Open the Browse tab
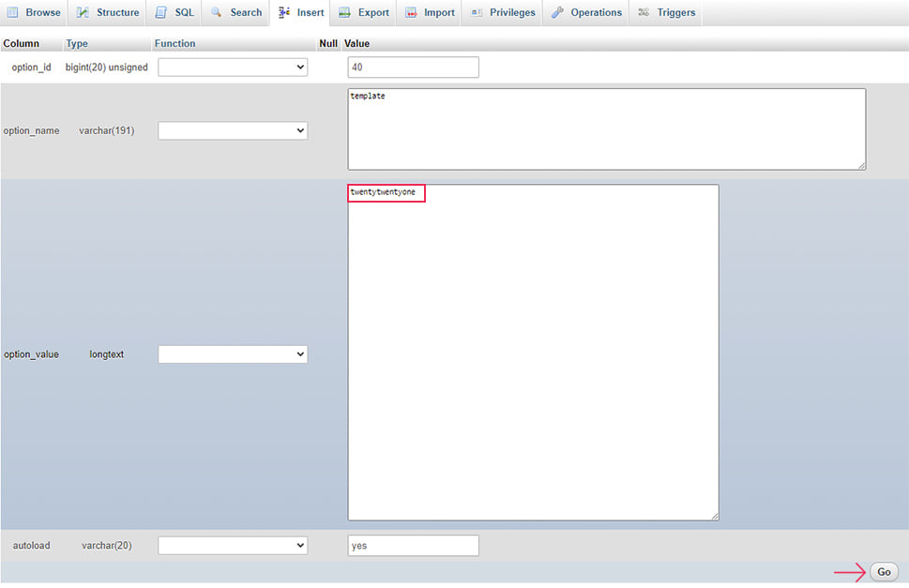This screenshot has width=909, height=588. pos(34,13)
